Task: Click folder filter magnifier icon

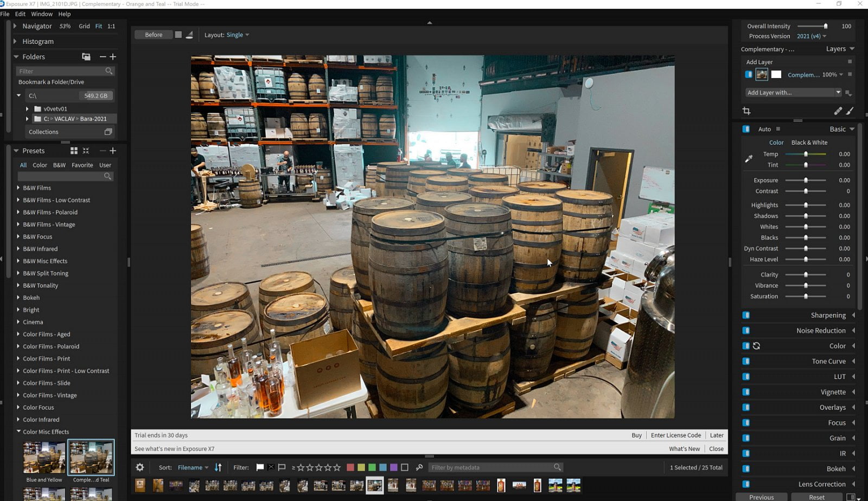Action: click(x=108, y=71)
